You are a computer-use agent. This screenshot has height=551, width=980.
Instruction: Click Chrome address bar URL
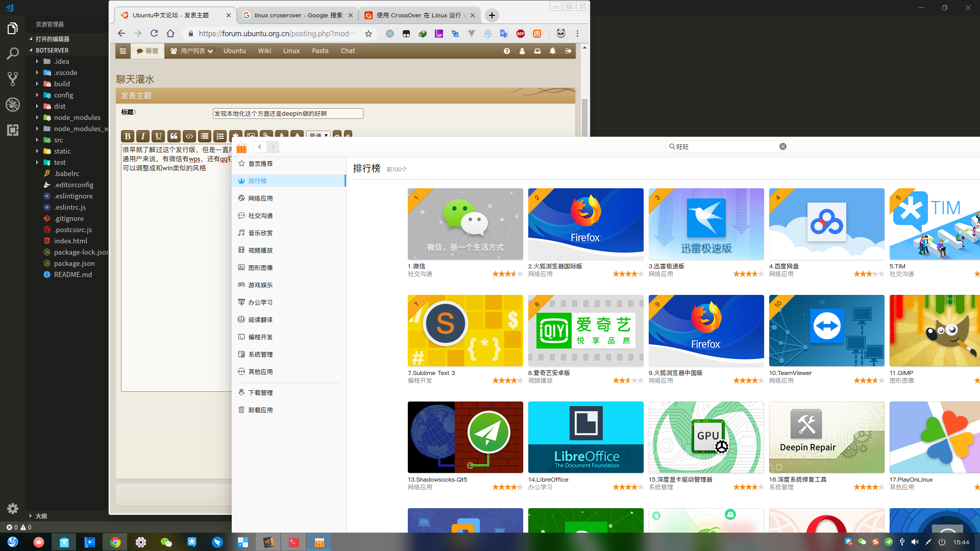[x=277, y=34]
